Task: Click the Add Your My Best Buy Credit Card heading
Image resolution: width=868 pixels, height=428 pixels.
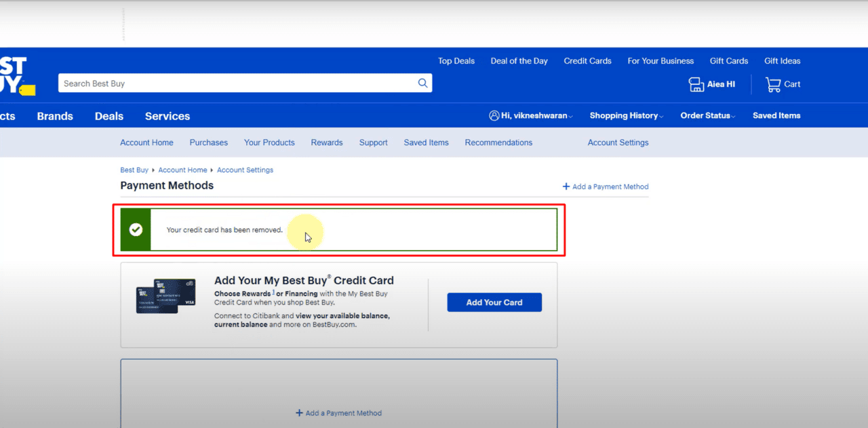Action: click(304, 280)
